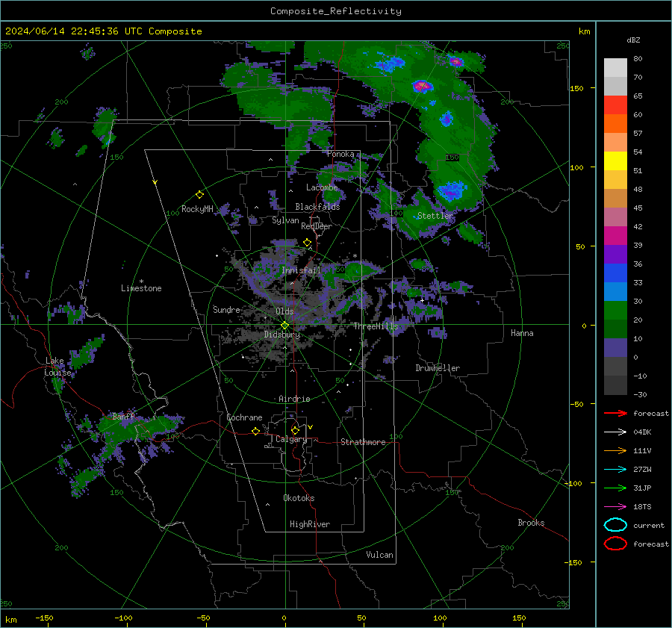Click the green 31JP arrow icon
672x628 pixels.
(x=615, y=488)
